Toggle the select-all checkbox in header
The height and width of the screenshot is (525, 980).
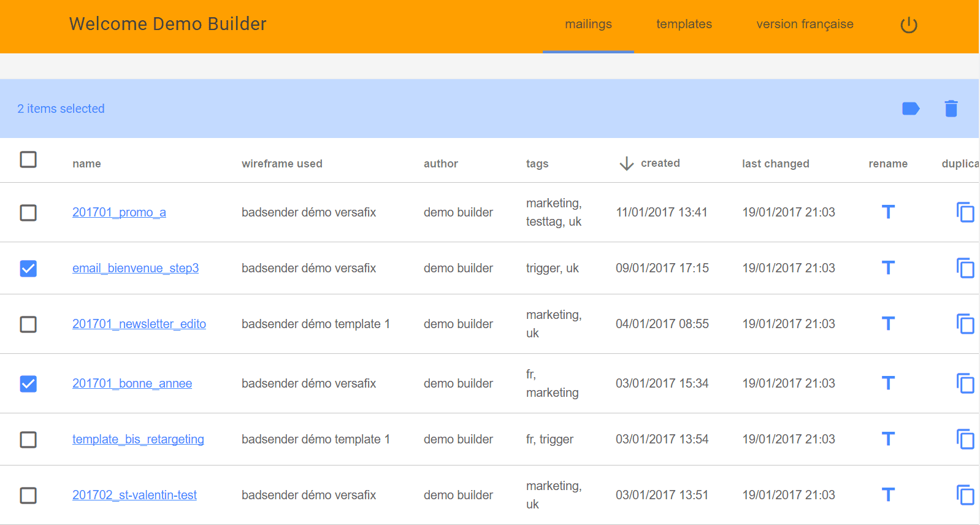pos(28,159)
